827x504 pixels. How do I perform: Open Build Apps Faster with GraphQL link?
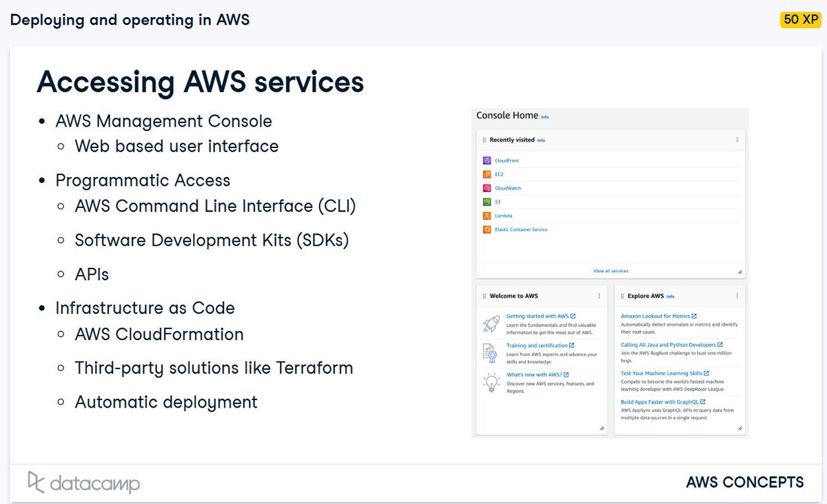click(660, 401)
